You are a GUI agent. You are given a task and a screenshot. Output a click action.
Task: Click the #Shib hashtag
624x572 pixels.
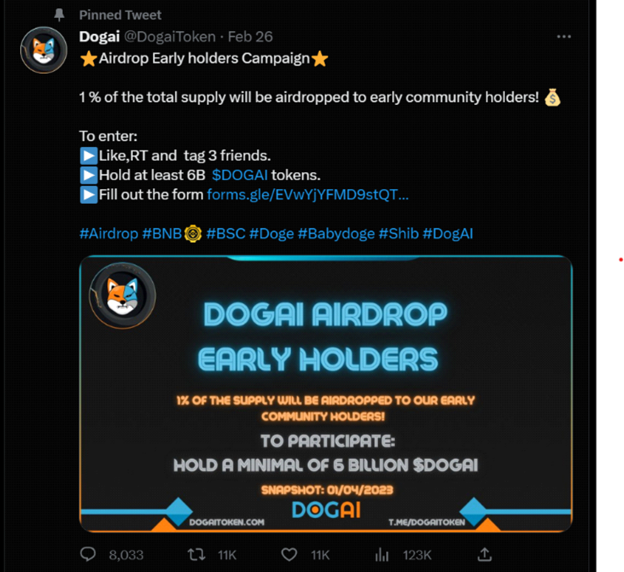tap(398, 233)
